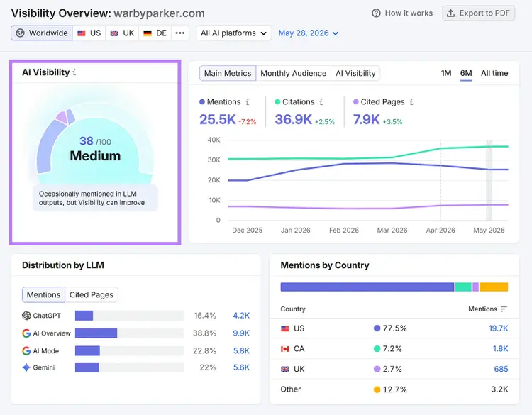The height and width of the screenshot is (415, 532).
Task: Open the info icon next to AI Visibility
Action: click(74, 72)
